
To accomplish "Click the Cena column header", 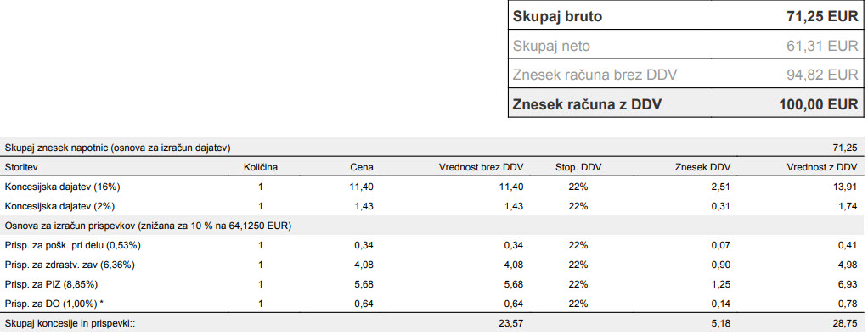I will tap(362, 167).
